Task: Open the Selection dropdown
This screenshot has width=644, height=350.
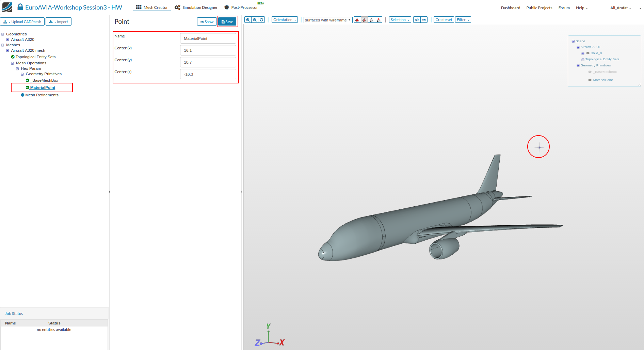Action: pyautogui.click(x=400, y=20)
